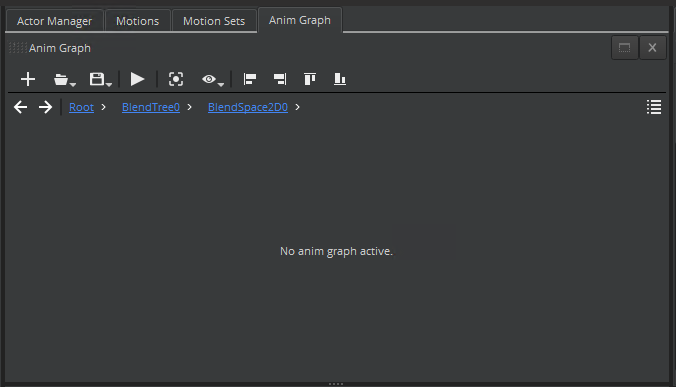Zoom to fit selected nodes icon

[176, 79]
